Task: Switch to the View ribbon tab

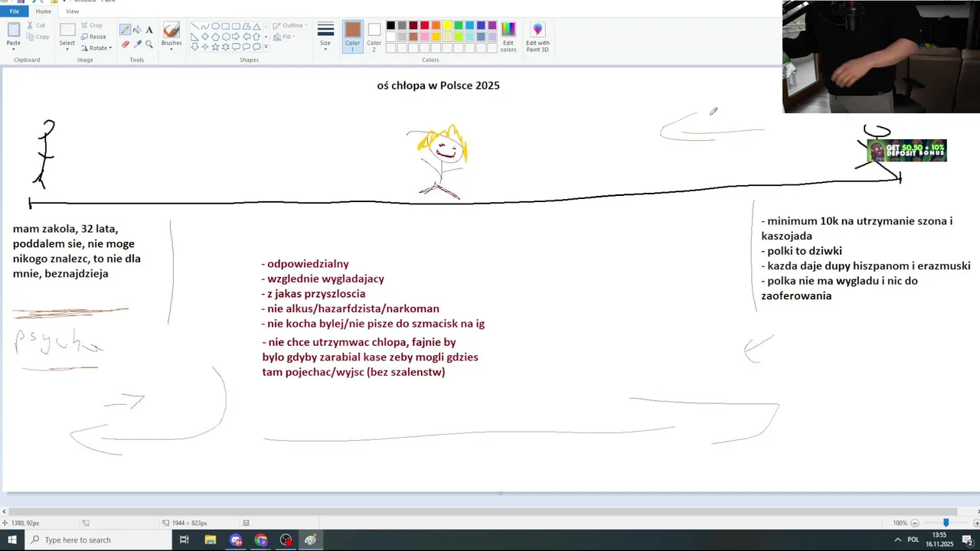Action: tap(72, 11)
